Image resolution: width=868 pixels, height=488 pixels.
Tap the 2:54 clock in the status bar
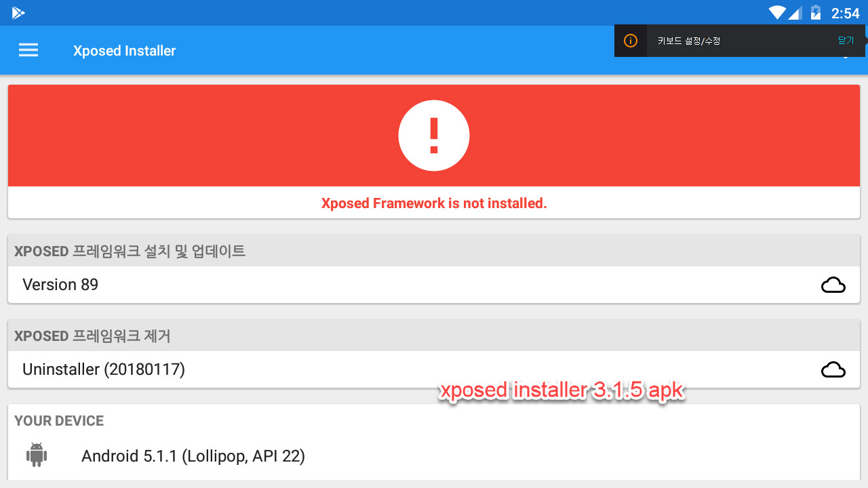coord(845,13)
